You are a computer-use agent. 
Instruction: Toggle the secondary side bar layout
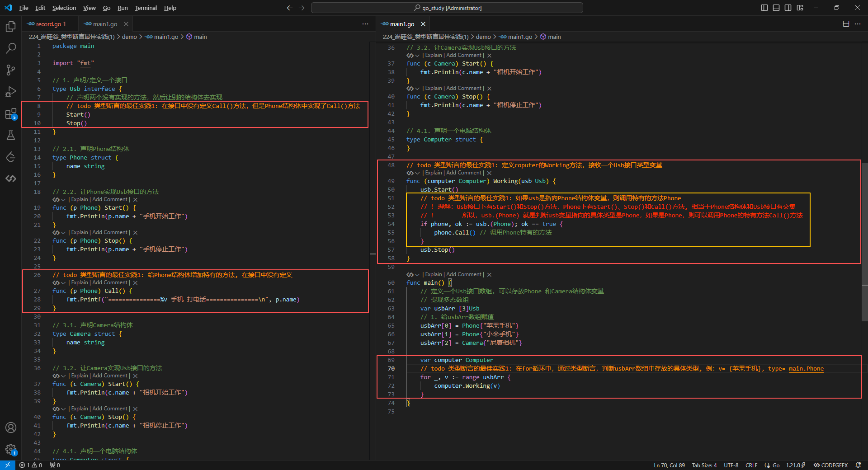coord(788,8)
